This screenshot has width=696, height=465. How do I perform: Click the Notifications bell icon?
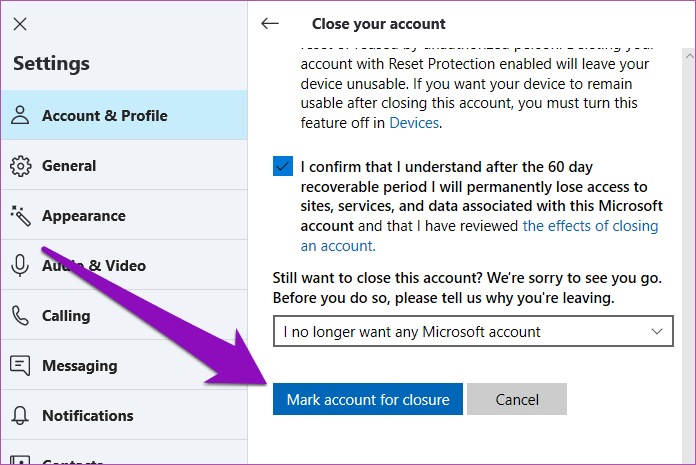pyautogui.click(x=20, y=416)
